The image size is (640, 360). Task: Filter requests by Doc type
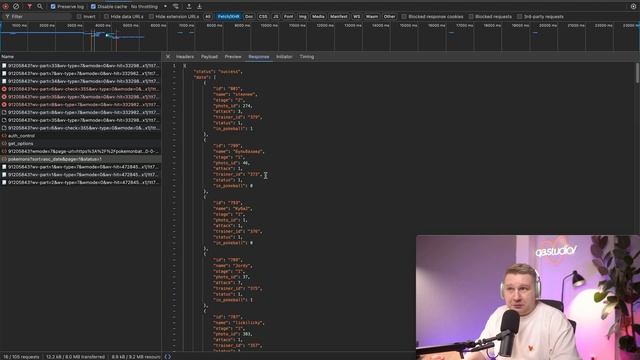tap(249, 17)
